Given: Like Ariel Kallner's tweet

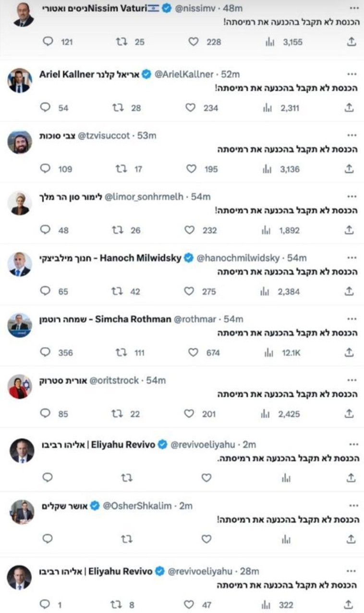Looking at the screenshot, I should (x=192, y=108).
